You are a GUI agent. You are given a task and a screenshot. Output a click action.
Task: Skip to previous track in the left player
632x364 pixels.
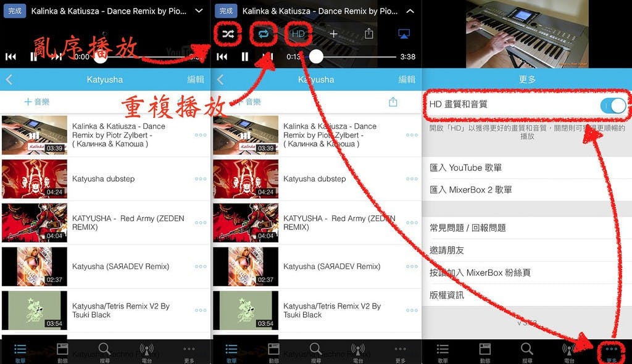point(11,57)
